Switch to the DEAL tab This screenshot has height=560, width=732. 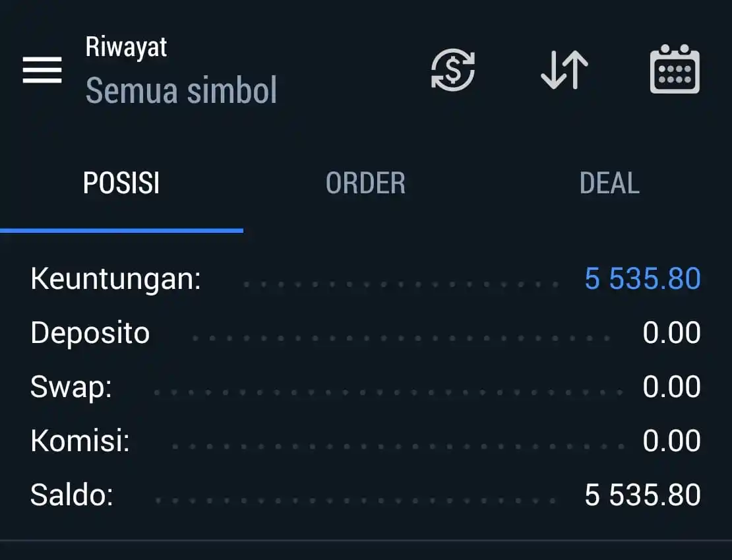[x=609, y=183]
